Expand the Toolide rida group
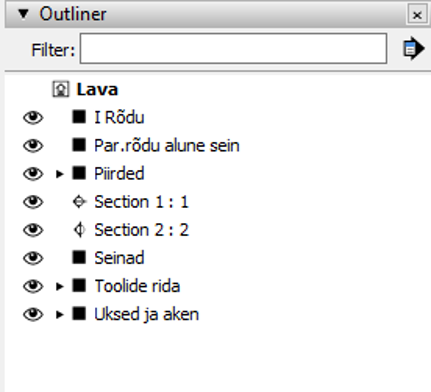Screen dimensions: 431x392 60,286
